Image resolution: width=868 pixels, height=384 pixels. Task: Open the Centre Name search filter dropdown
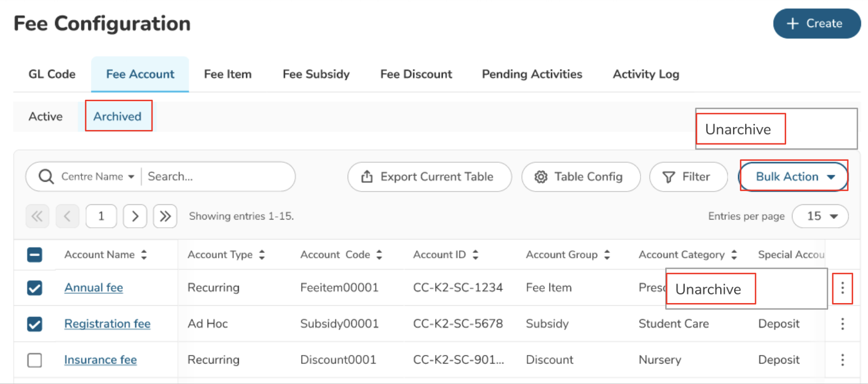pyautogui.click(x=98, y=176)
